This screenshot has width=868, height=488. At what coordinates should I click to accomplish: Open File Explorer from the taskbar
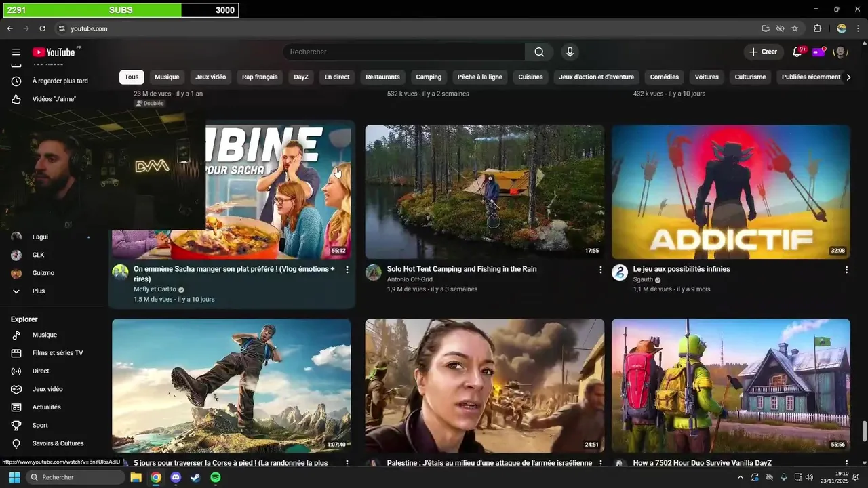[136, 477]
